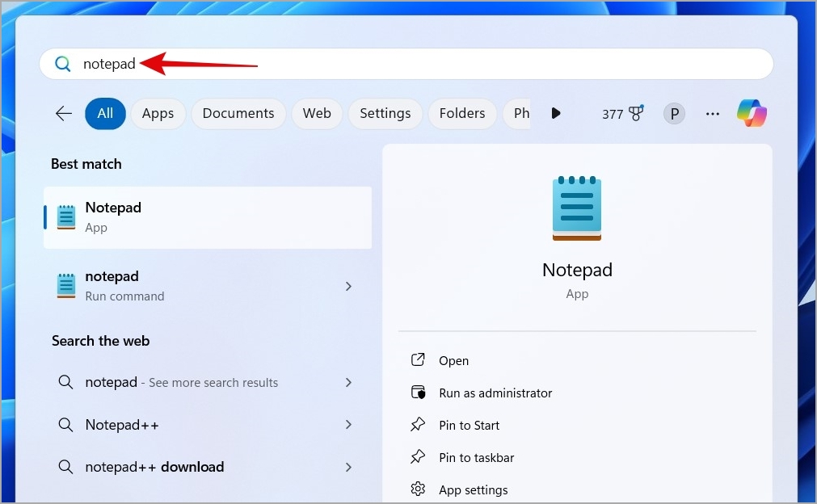Click the search magnifier icon in search box
Image resolution: width=817 pixels, height=504 pixels.
62,64
